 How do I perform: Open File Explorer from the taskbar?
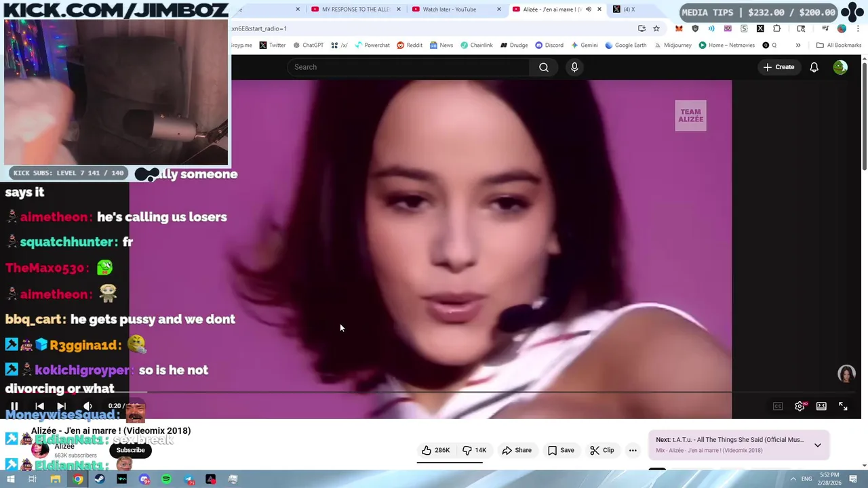tap(56, 479)
